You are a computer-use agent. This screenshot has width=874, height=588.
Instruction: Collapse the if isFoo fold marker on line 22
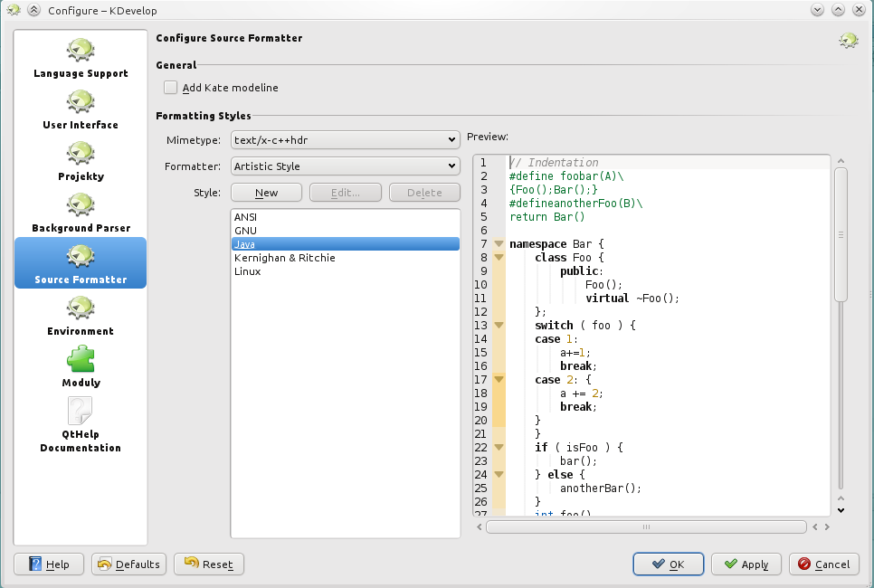[499, 447]
